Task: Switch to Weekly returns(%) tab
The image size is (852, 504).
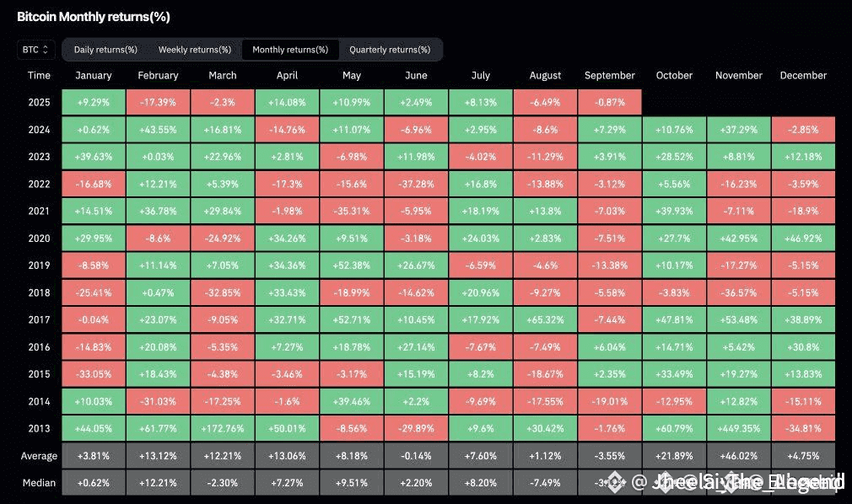Action: [195, 50]
